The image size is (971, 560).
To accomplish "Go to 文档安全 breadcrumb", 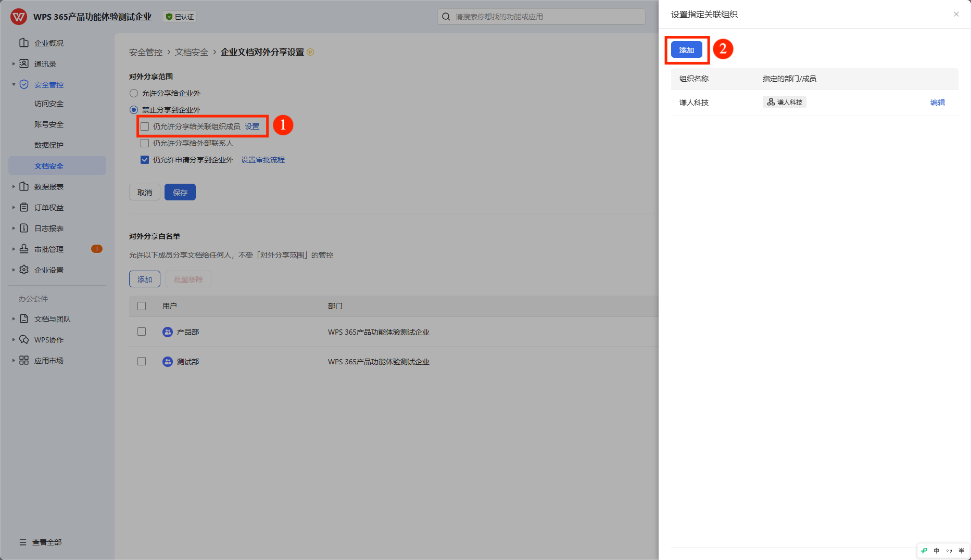I will (192, 52).
